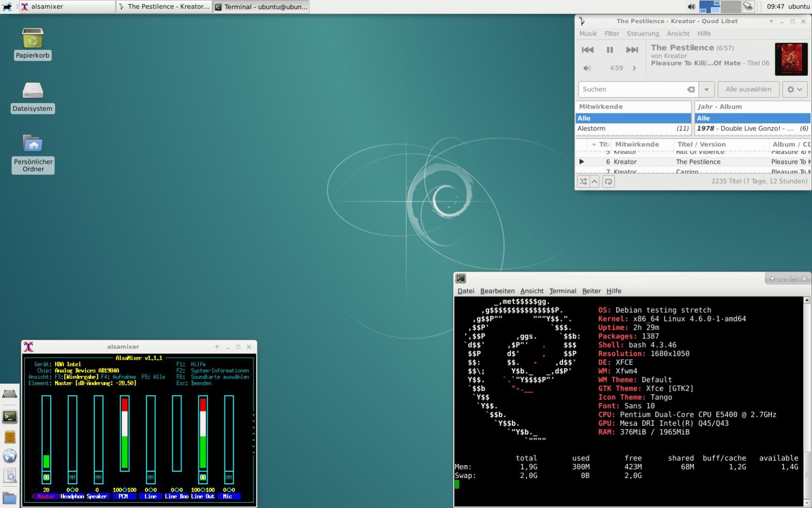Skip to next track in Quod Libet
This screenshot has width=812, height=508.
[x=632, y=49]
